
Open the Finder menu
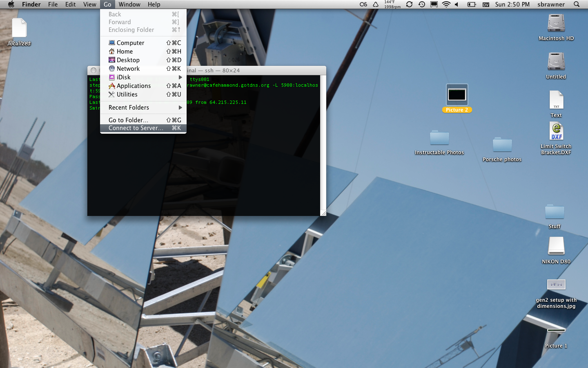(x=31, y=4)
